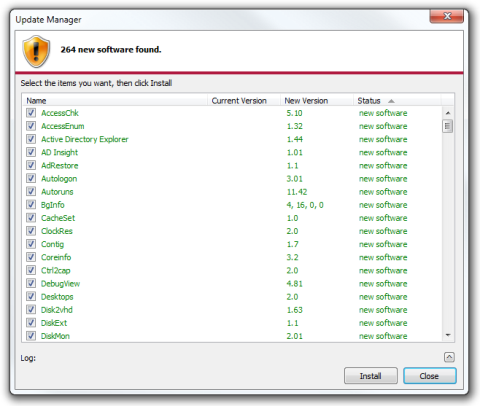Screen dimensions: 480x406
Task: Click AccessChk version 5.10
Action: point(295,113)
